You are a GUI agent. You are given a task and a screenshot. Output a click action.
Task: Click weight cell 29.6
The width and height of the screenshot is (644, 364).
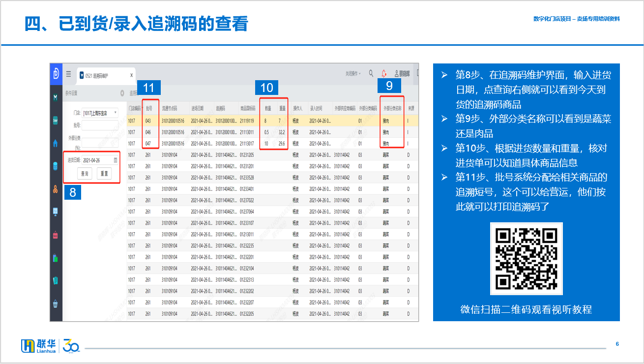(282, 144)
